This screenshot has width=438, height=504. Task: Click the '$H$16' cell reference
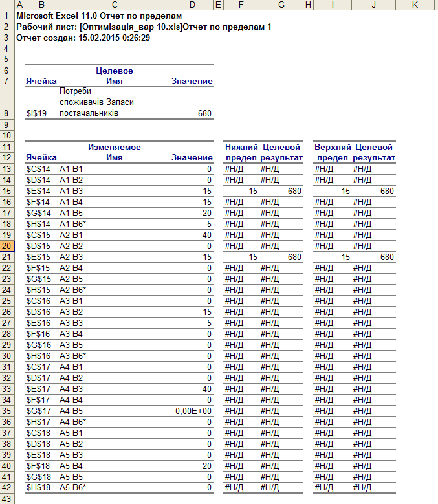pyautogui.click(x=39, y=356)
